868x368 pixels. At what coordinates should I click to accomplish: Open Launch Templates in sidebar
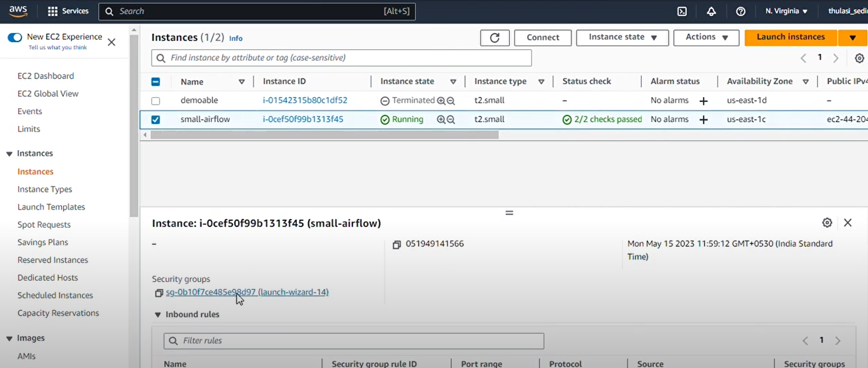pyautogui.click(x=51, y=207)
